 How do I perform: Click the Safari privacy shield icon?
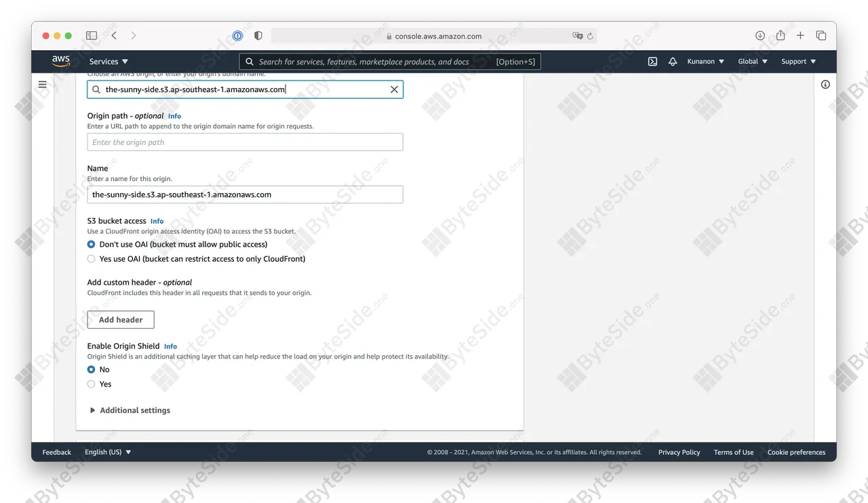[x=258, y=36]
